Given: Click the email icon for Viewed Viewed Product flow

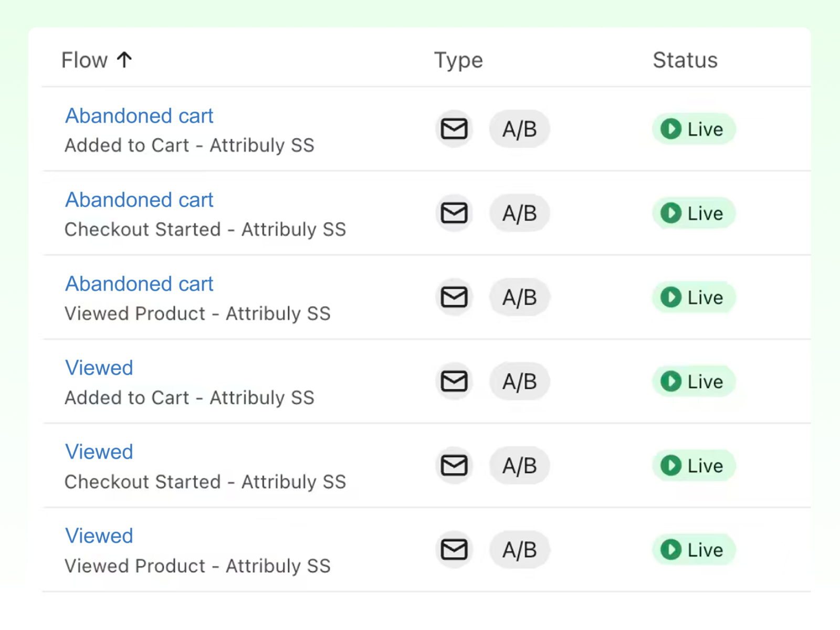Looking at the screenshot, I should click(454, 550).
